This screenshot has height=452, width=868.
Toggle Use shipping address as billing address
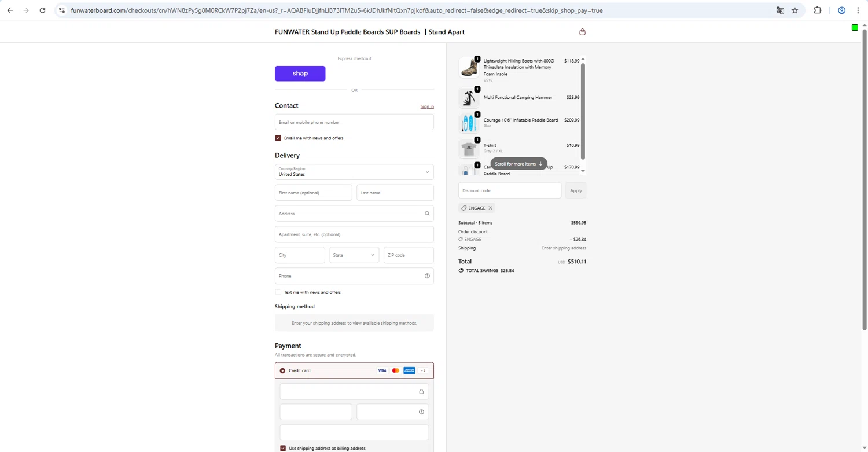coord(283,449)
